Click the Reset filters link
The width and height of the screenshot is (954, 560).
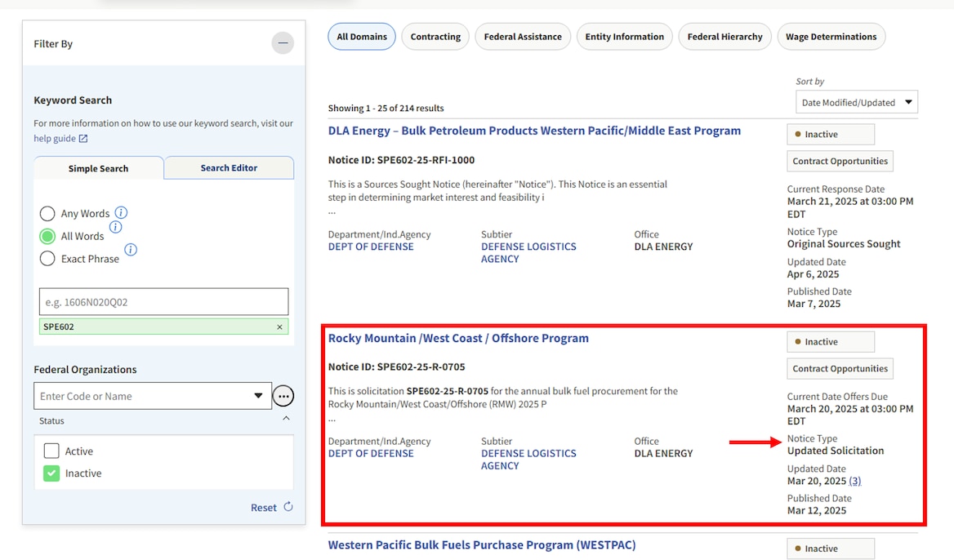(264, 507)
